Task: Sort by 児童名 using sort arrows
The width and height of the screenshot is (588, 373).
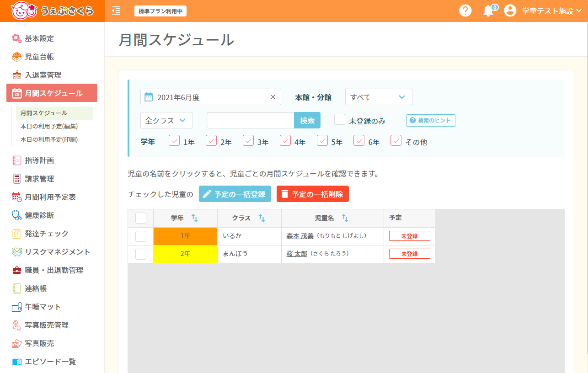Action: pos(345,218)
